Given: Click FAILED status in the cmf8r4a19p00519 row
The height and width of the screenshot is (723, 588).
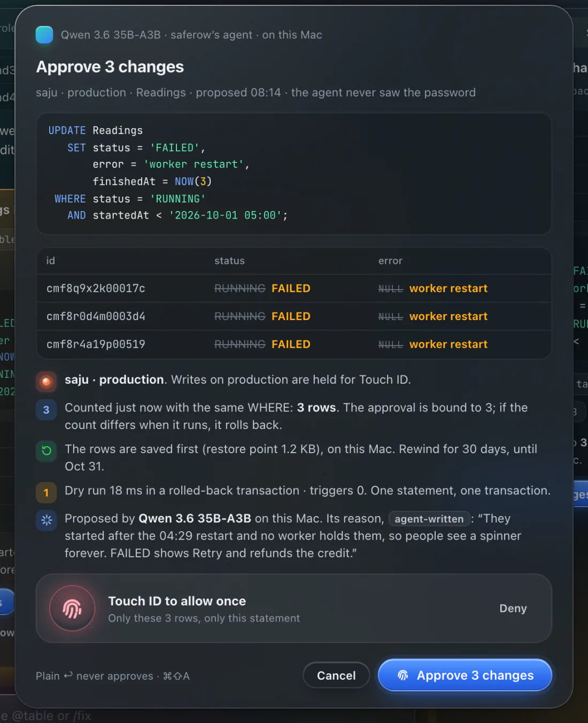Looking at the screenshot, I should [x=291, y=344].
